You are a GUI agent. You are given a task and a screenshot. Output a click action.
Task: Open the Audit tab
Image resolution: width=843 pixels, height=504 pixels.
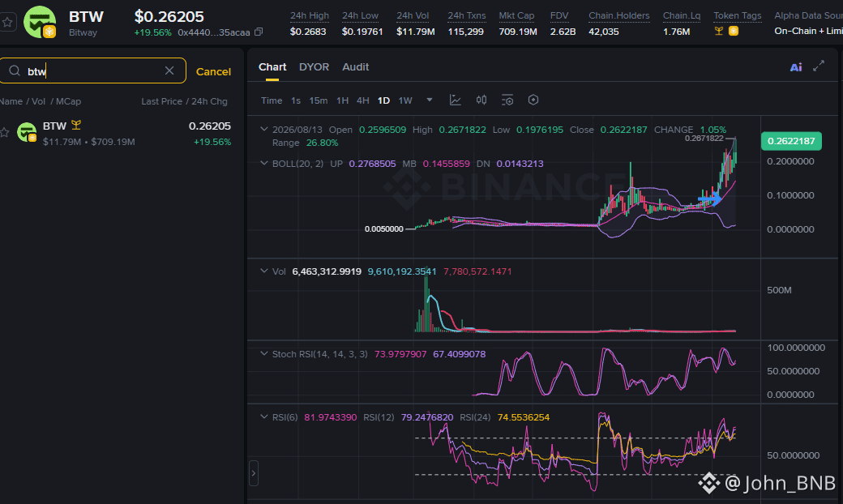(355, 66)
